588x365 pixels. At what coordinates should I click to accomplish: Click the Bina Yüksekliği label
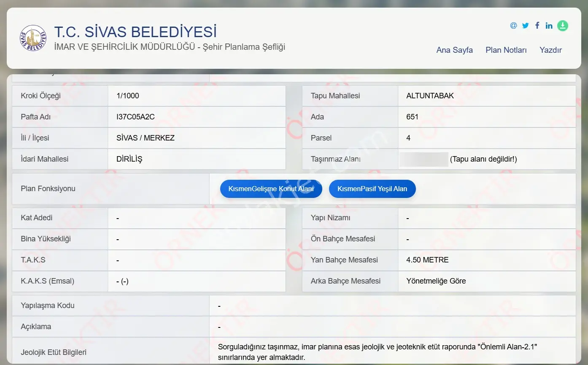click(46, 239)
